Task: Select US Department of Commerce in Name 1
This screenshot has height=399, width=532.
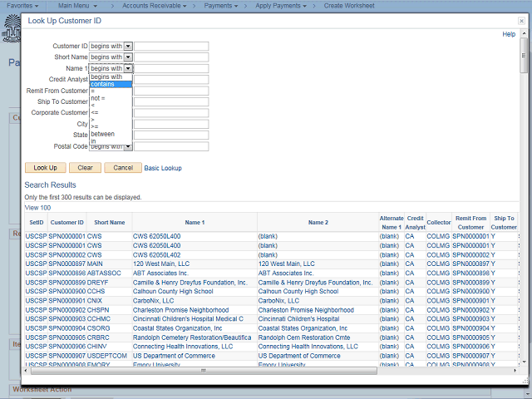Action: pyautogui.click(x=174, y=356)
